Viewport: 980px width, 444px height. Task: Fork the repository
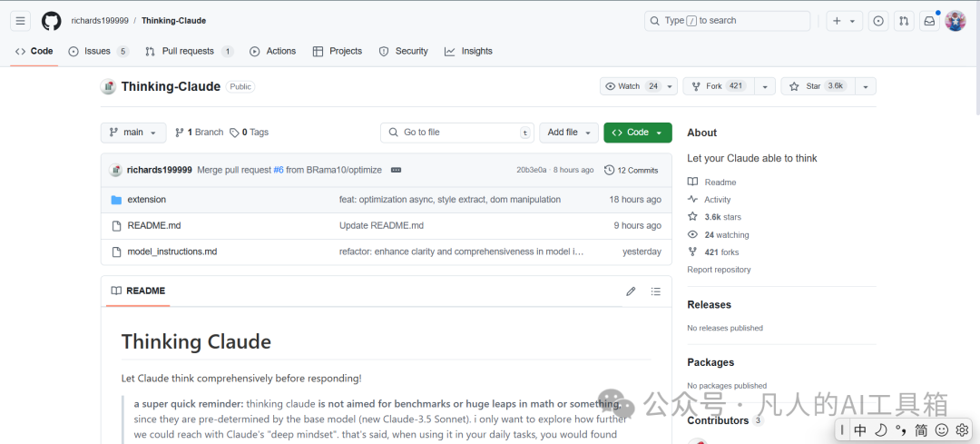click(718, 86)
